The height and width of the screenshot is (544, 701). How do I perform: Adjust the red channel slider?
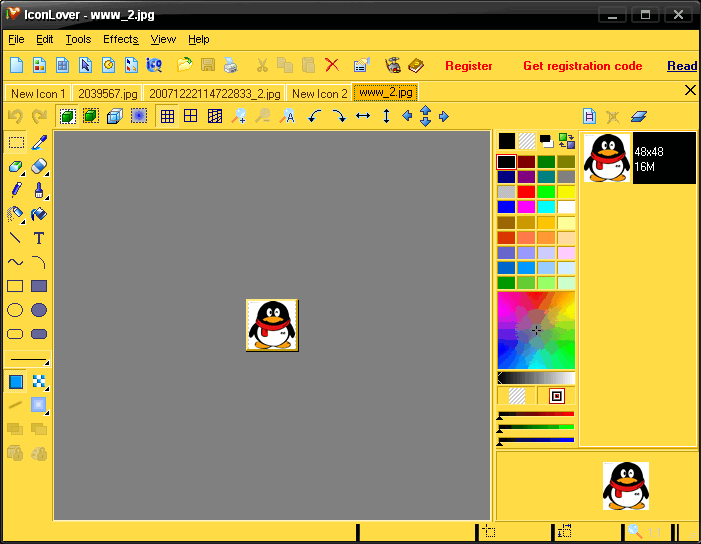click(536, 414)
